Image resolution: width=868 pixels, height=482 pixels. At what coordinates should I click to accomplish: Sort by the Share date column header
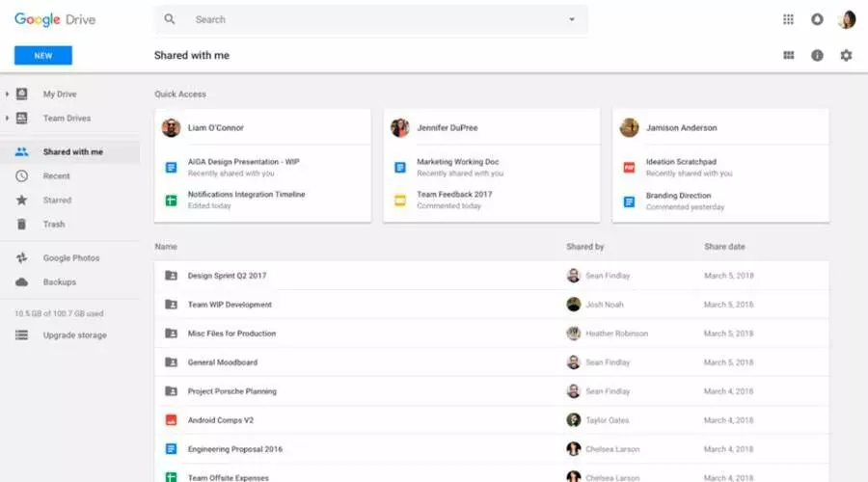pyautogui.click(x=724, y=247)
